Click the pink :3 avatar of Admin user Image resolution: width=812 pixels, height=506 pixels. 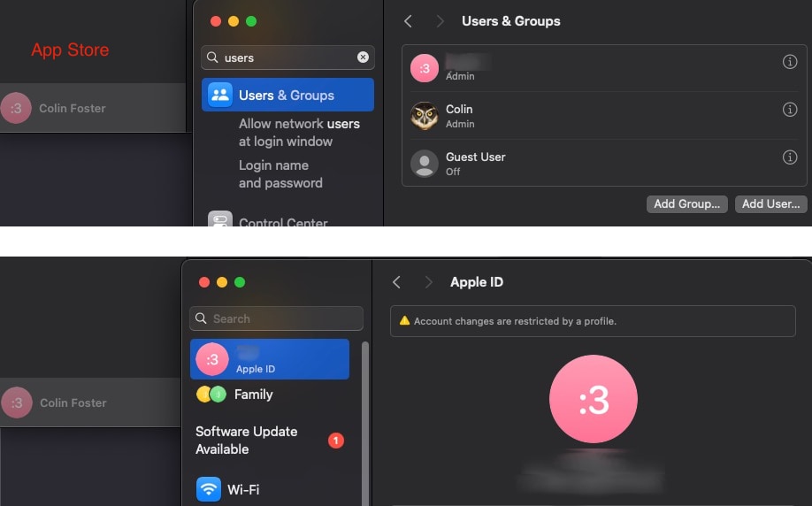pyautogui.click(x=424, y=68)
